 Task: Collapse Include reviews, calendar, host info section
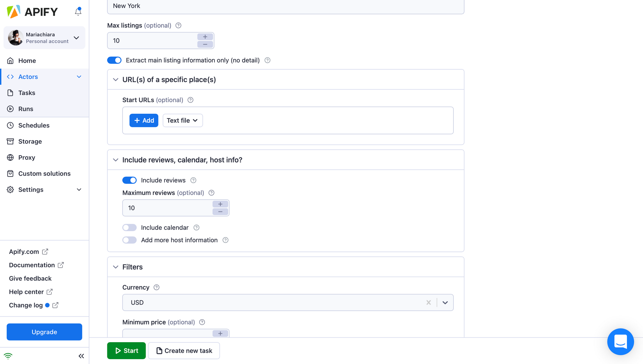(116, 160)
